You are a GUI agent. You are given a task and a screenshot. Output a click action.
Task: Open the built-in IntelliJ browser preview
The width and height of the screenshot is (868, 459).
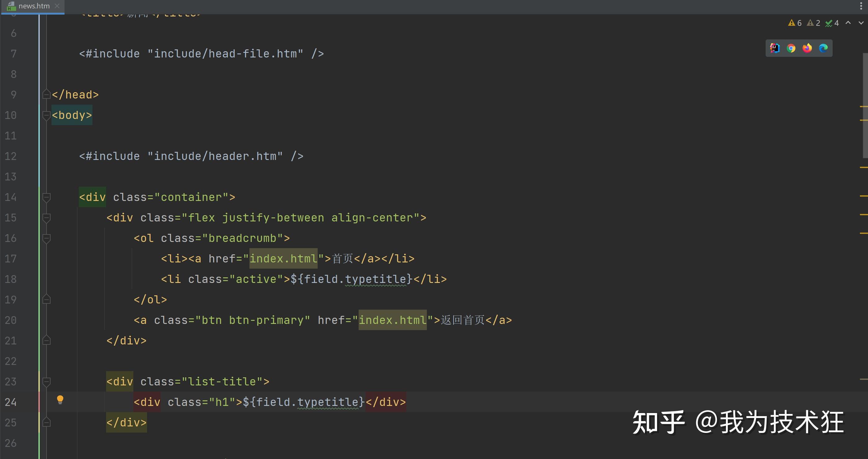775,48
